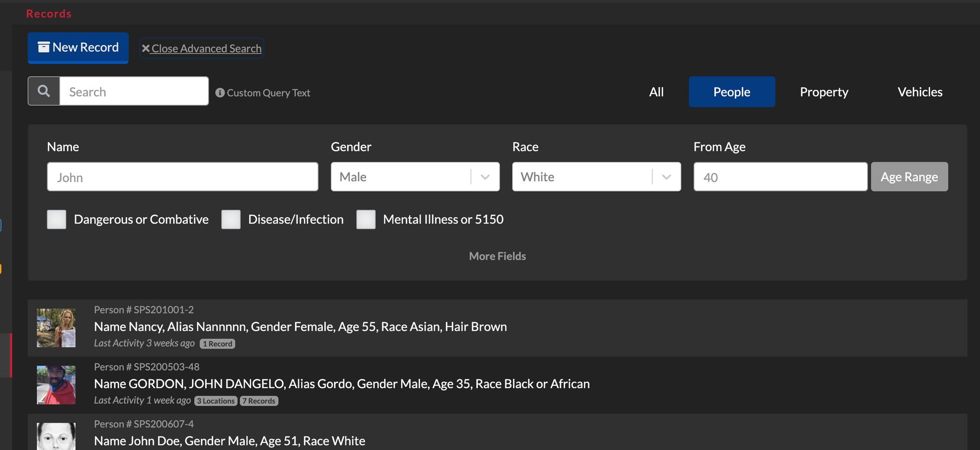The height and width of the screenshot is (450, 980).
Task: Click the magnifying glass search icon
Action: (44, 91)
